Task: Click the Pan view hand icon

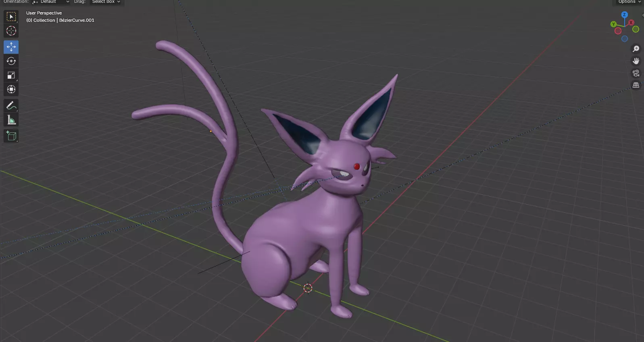Action: 636,61
